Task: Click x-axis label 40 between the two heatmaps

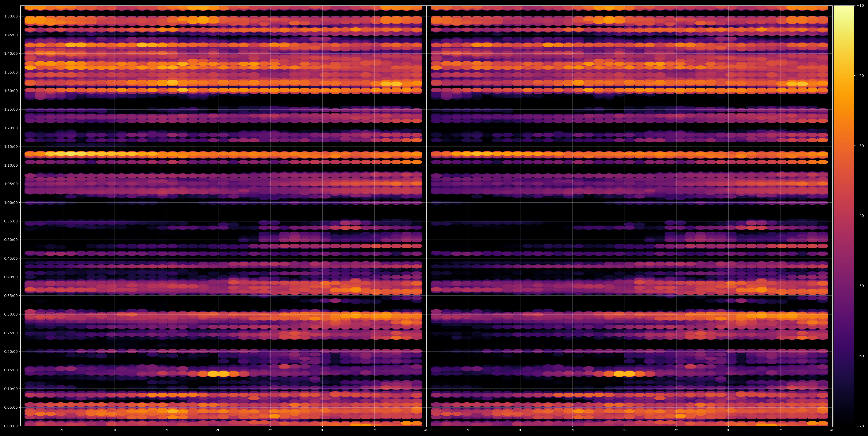Action: tap(426, 430)
